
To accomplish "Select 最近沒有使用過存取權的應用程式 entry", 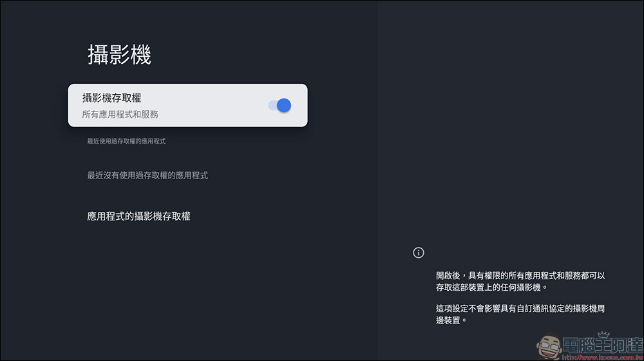I will 147,175.
